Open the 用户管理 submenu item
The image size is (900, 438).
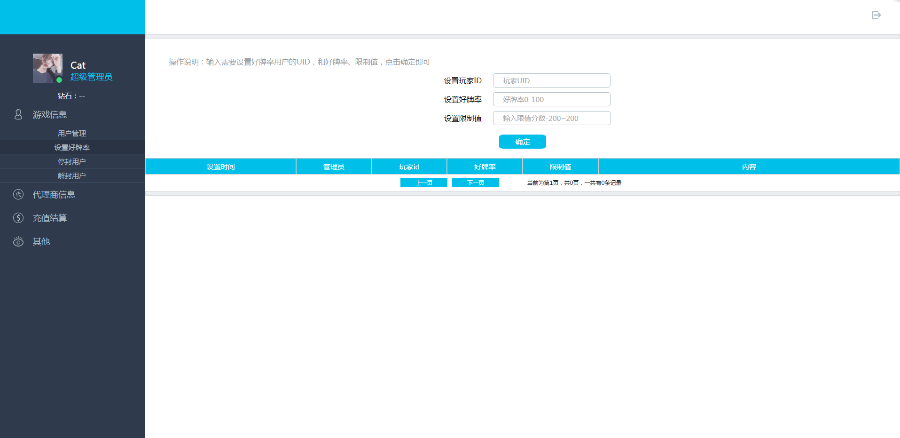[72, 133]
